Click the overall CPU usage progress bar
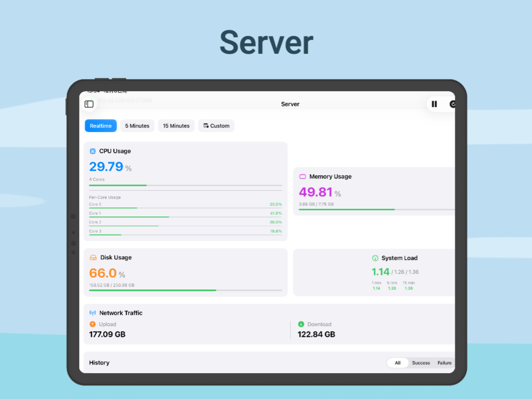The image size is (532, 399). click(185, 185)
